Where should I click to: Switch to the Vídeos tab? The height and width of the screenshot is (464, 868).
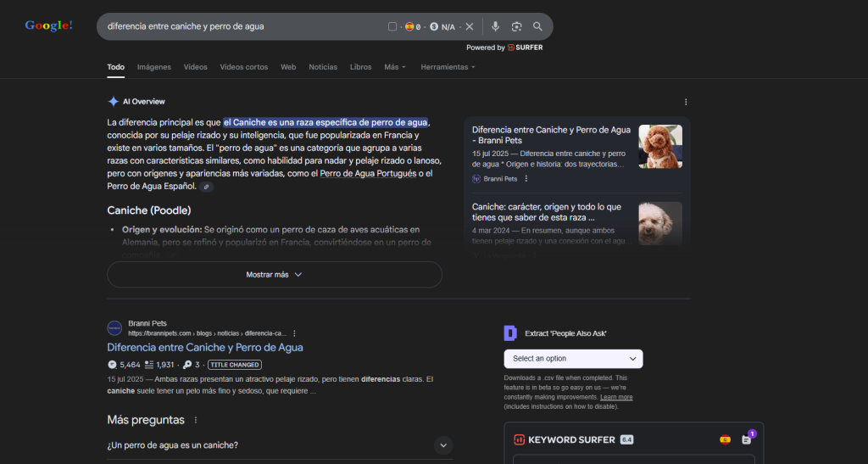point(196,67)
